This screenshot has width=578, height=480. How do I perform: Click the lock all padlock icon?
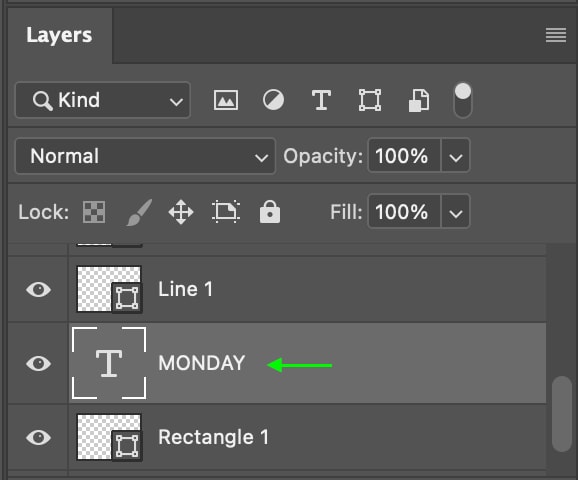pos(270,212)
